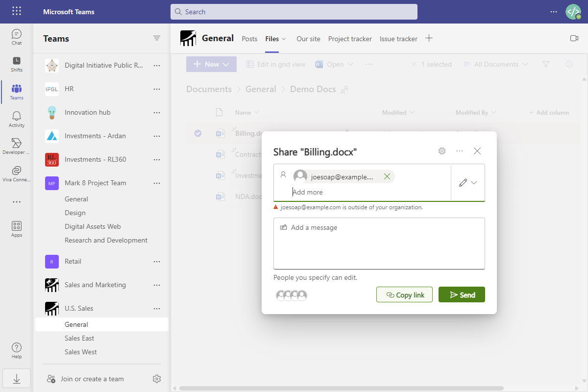Open the Viva Connections app
This screenshot has width=588, height=392.
17,173
